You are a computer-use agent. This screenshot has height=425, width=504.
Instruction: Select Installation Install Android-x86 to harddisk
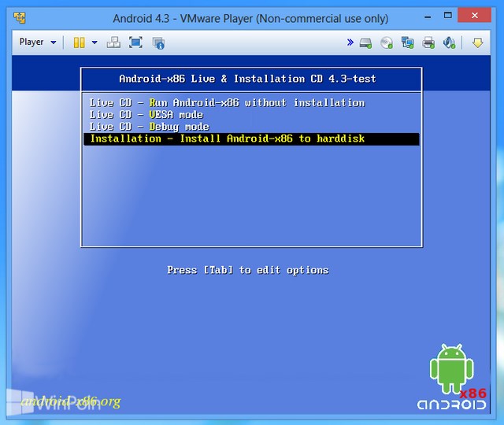click(251, 139)
